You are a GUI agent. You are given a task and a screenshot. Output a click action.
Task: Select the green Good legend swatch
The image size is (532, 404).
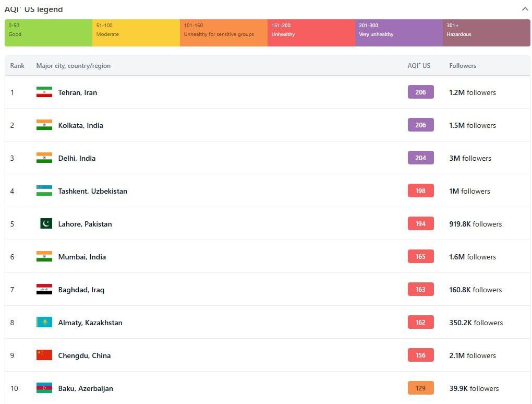pos(49,33)
